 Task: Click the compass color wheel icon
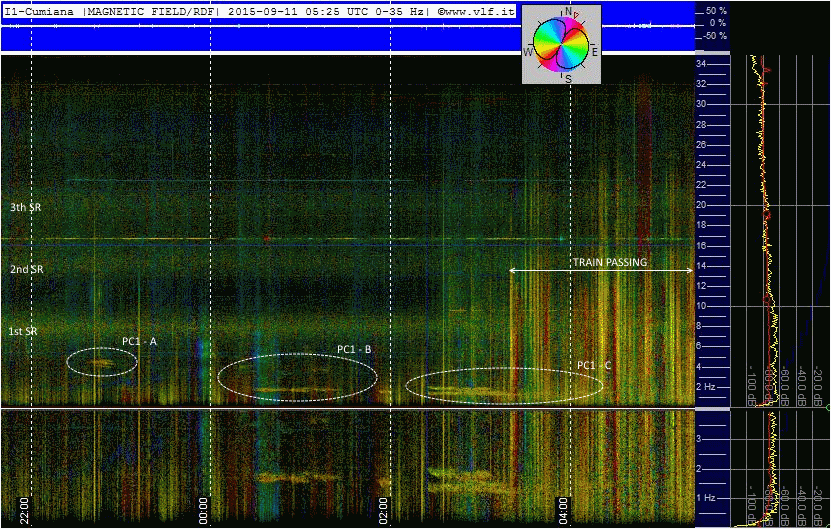click(x=560, y=40)
